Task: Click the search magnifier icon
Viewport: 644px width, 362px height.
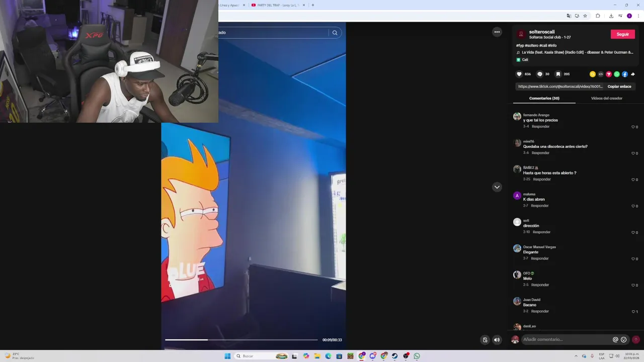Action: point(335,33)
